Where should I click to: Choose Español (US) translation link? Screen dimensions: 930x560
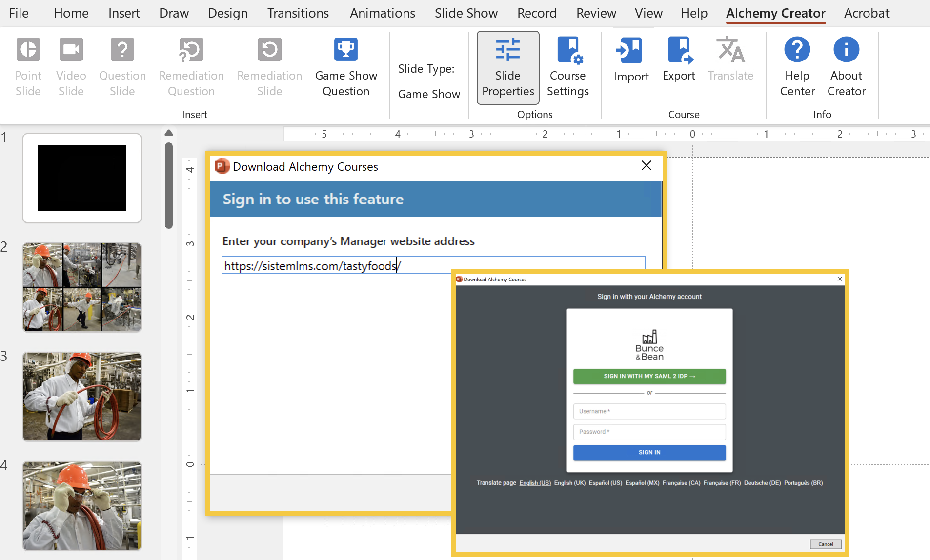click(x=605, y=483)
